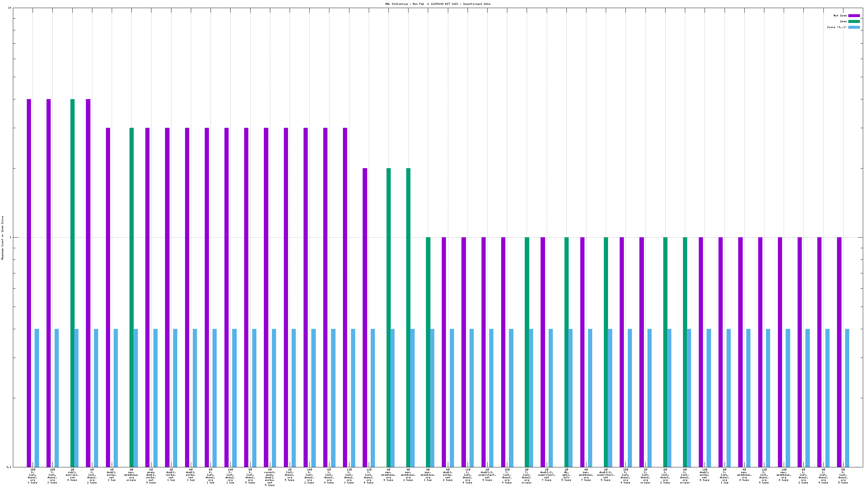
Task: Click the x-axis label db.wpbl.info 5 hops
Action: pyautogui.click(x=566, y=474)
